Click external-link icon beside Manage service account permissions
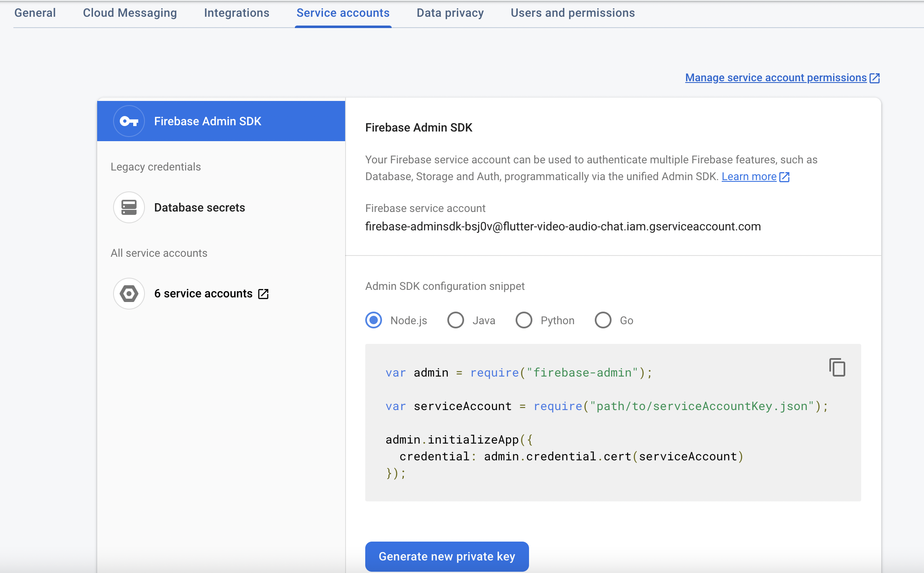The height and width of the screenshot is (573, 924). pyautogui.click(x=875, y=78)
